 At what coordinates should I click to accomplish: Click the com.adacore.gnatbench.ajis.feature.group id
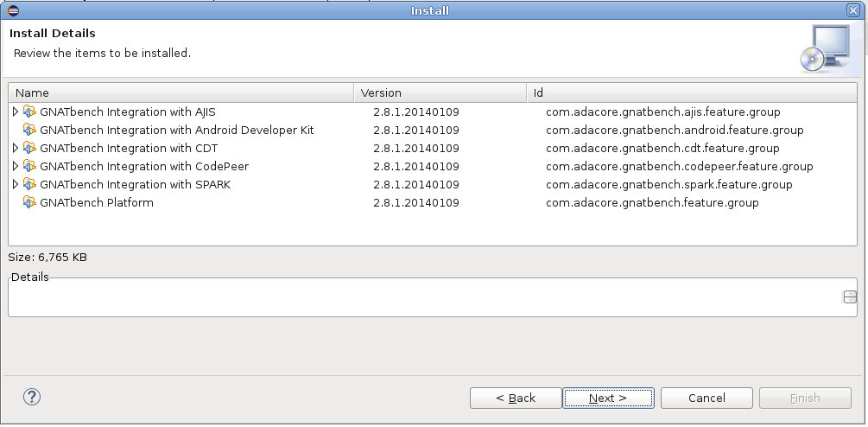[x=663, y=112]
